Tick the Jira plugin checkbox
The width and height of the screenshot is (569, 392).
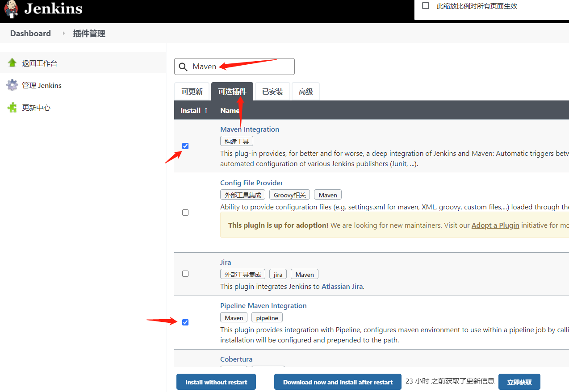pyautogui.click(x=185, y=274)
